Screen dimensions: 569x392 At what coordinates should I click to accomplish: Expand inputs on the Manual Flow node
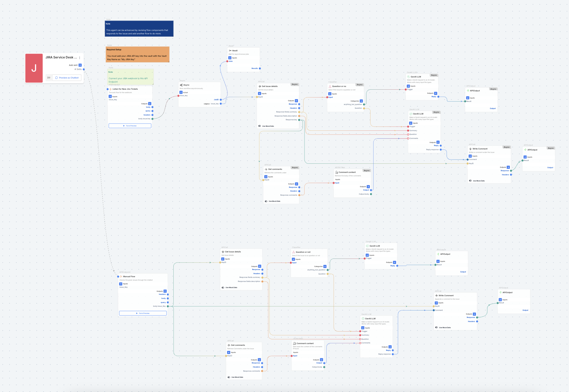121,284
